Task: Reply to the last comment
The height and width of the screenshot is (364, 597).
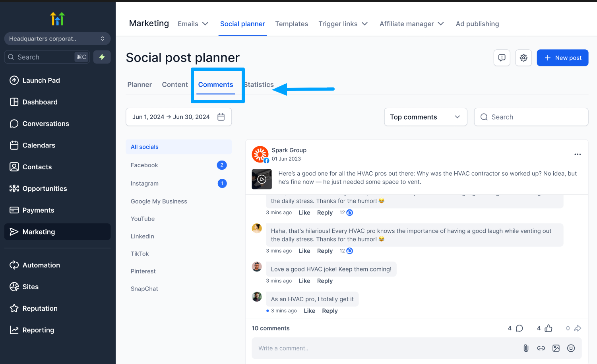Action: pos(330,310)
